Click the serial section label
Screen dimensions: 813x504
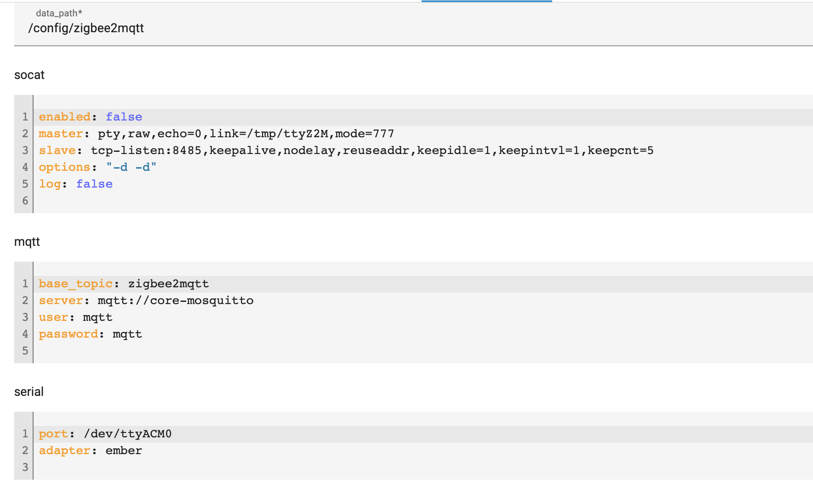(29, 392)
